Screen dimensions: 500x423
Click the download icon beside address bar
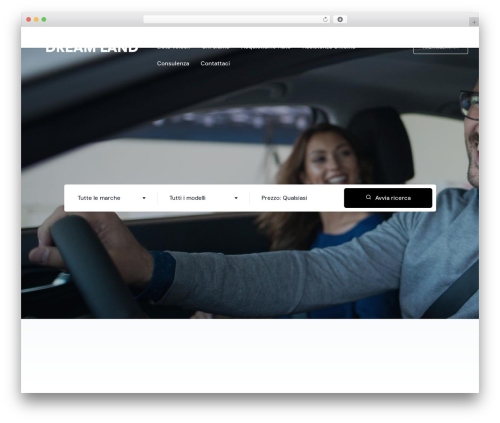tap(340, 20)
